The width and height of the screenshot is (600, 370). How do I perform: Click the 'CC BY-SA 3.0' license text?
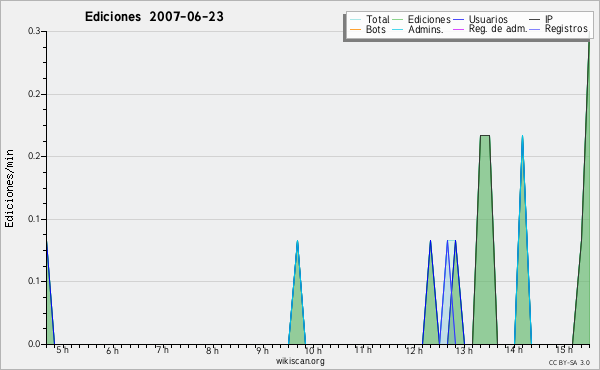569,362
